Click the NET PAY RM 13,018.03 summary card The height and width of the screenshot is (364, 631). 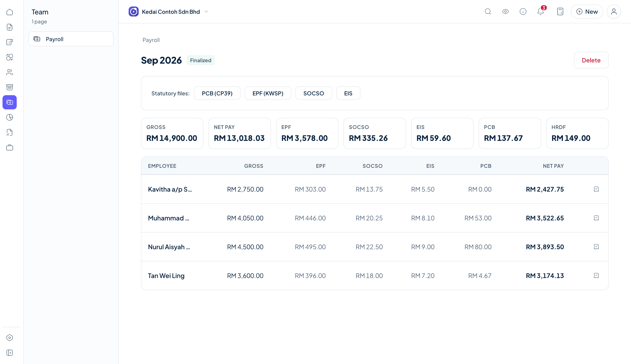pyautogui.click(x=239, y=133)
